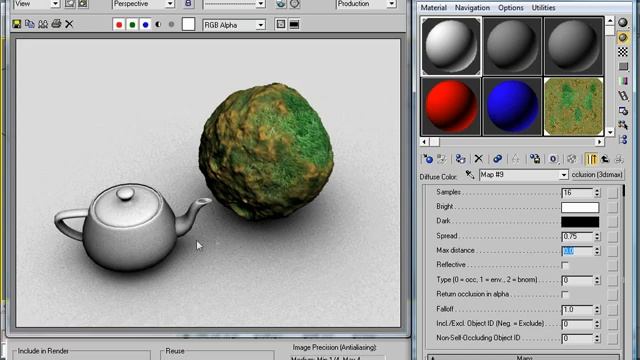Select the grass texture material slot

pos(573,107)
